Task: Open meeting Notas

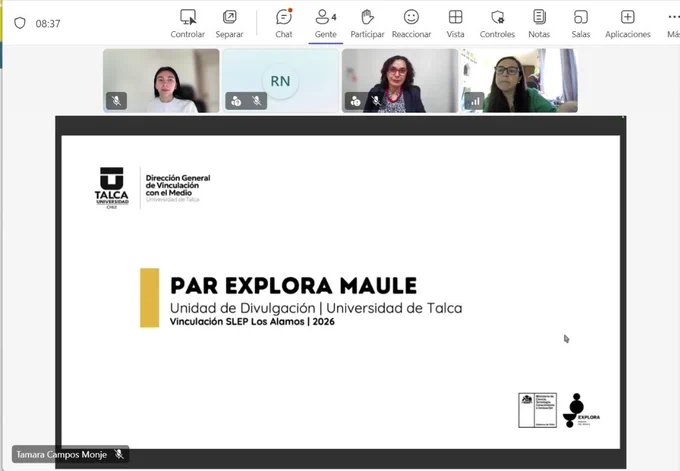Action: [539, 24]
